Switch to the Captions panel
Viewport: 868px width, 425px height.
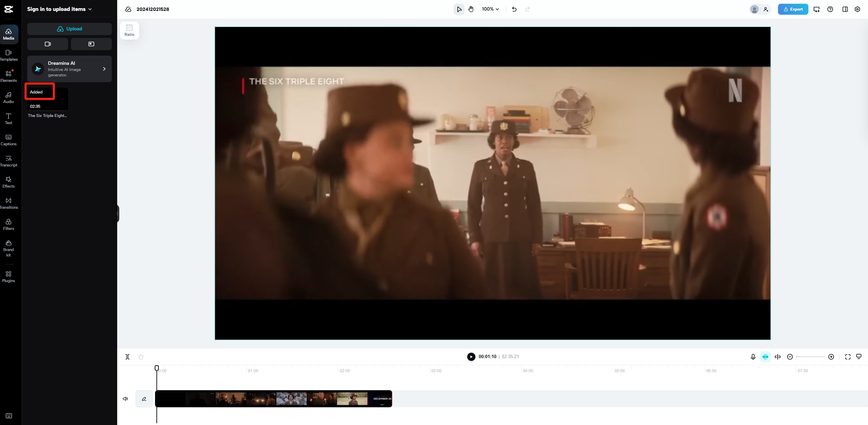tap(9, 140)
